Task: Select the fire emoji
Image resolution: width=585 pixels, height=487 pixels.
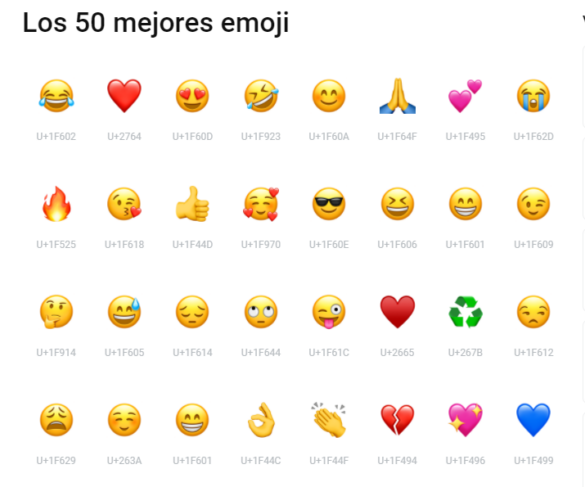Action: coord(56,204)
